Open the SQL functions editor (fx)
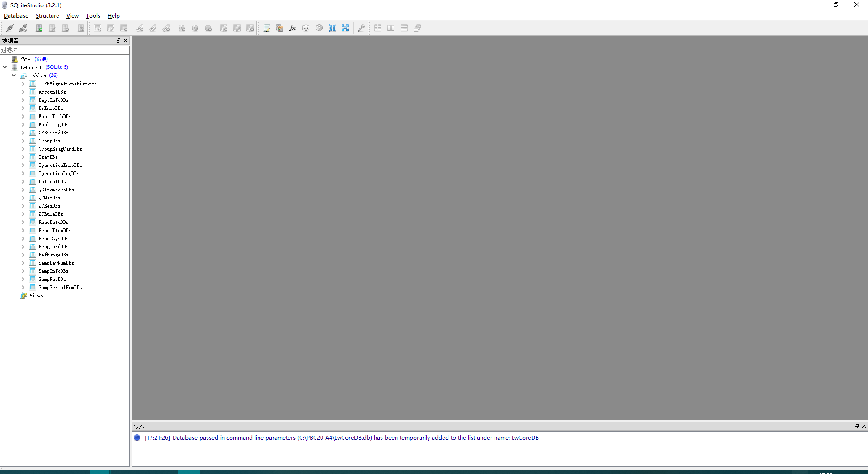This screenshot has height=474, width=868. pos(293,28)
